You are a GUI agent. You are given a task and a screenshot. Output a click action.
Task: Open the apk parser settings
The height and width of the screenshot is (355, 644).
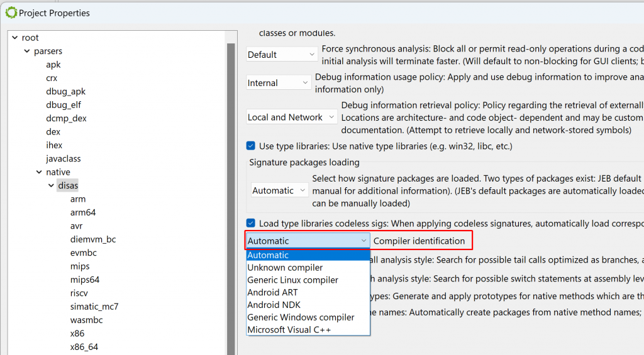click(x=53, y=65)
